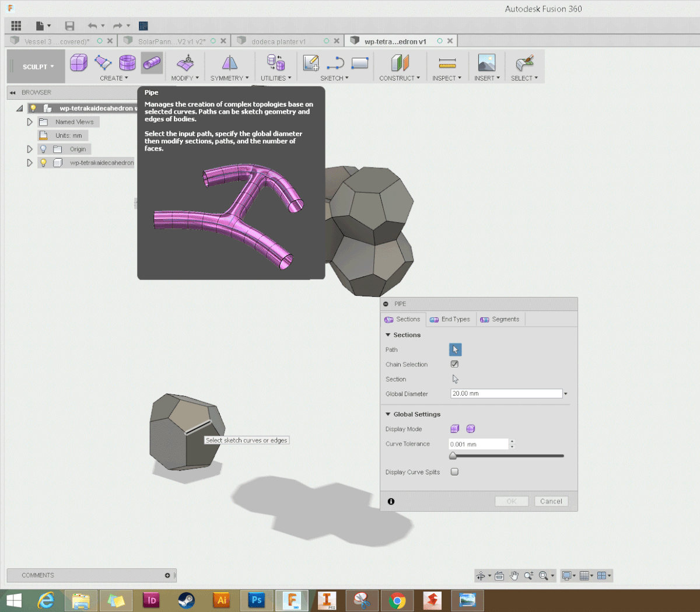Click the Redo arrow

(x=118, y=26)
